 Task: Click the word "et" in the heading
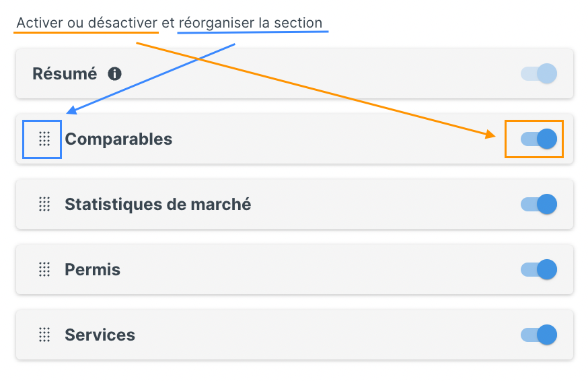(x=168, y=23)
